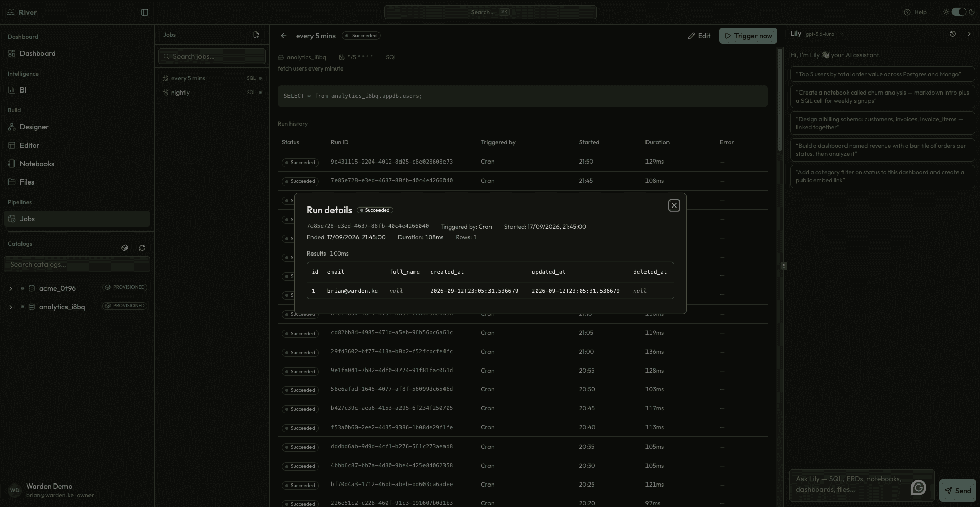This screenshot has height=507, width=980.
Task: Select Jobs in Pipelines section
Action: [x=77, y=219]
